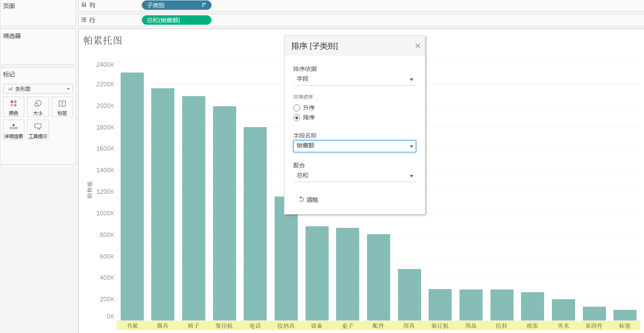Click the 总和(销售额) pill on rows shelf
Image resolution: width=644 pixels, height=333 pixels.
(176, 20)
